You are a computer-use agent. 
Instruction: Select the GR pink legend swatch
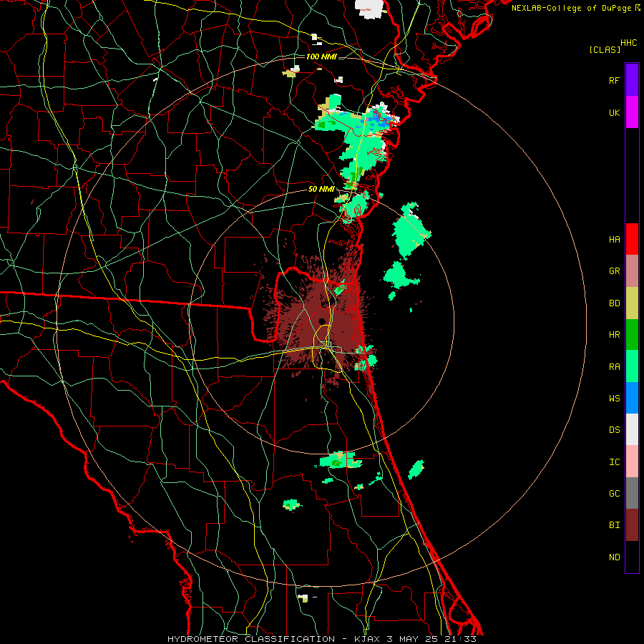pos(632,271)
